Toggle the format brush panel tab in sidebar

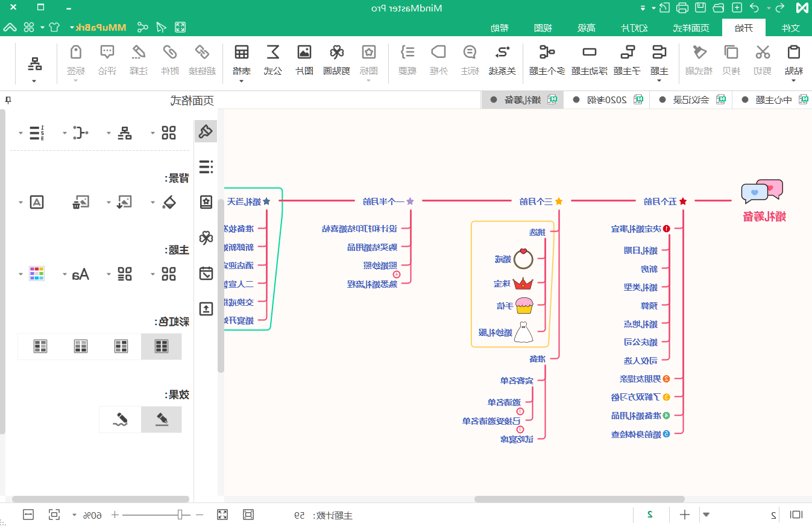206,131
